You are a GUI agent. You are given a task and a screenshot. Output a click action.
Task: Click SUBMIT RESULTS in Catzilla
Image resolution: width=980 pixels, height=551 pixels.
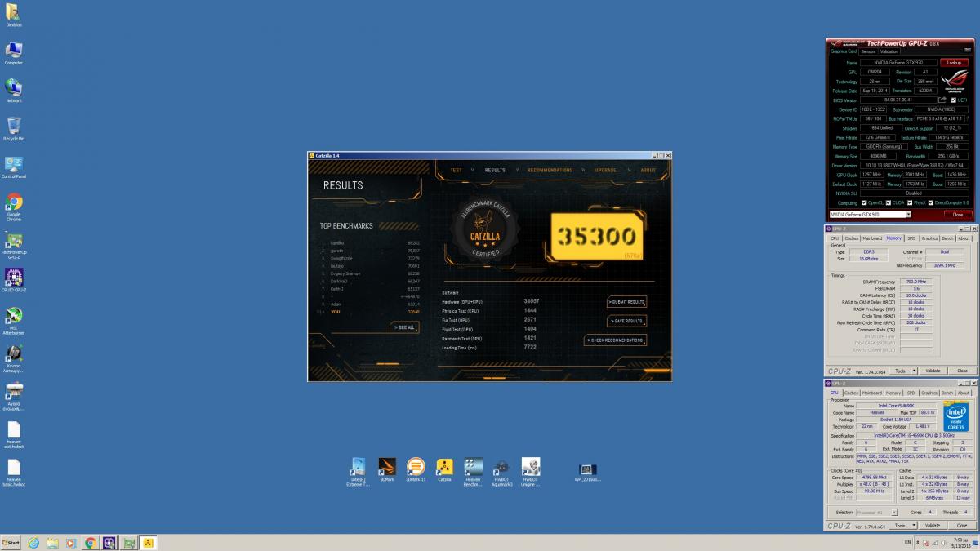click(x=626, y=302)
